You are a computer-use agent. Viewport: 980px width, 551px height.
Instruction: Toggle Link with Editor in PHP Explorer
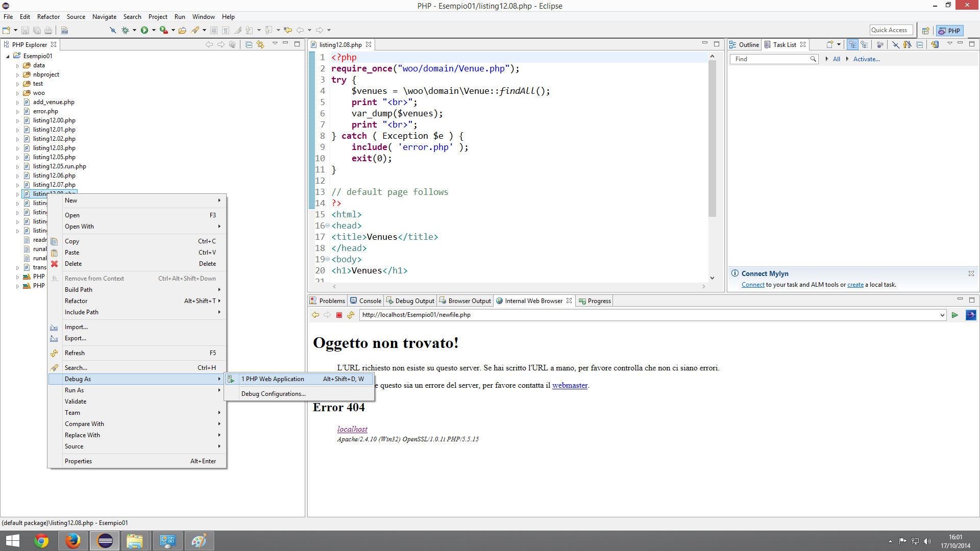pyautogui.click(x=260, y=45)
